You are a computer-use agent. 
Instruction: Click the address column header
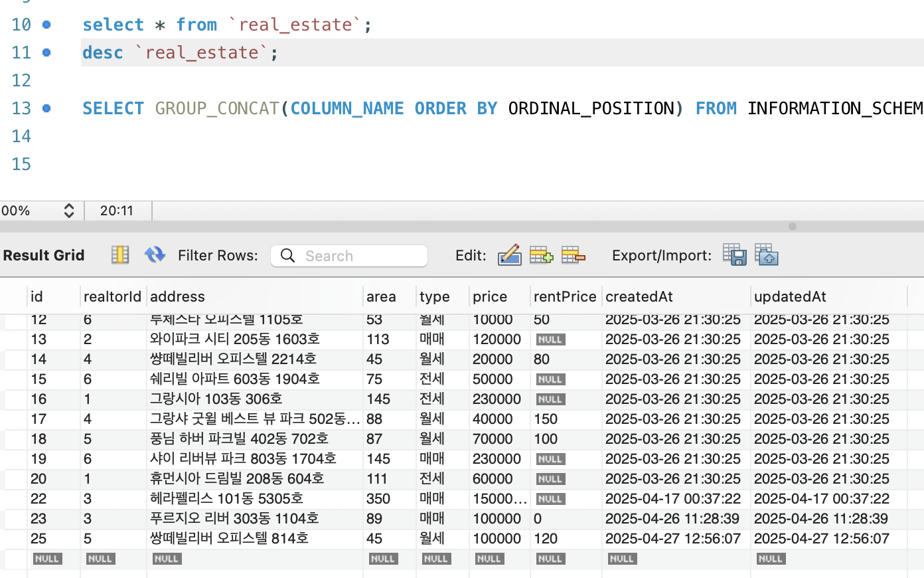coord(177,297)
